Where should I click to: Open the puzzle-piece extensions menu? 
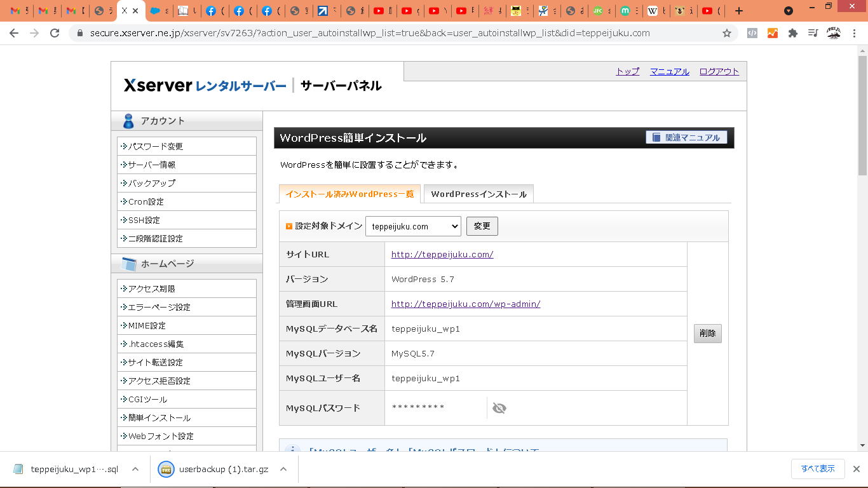[x=793, y=33]
